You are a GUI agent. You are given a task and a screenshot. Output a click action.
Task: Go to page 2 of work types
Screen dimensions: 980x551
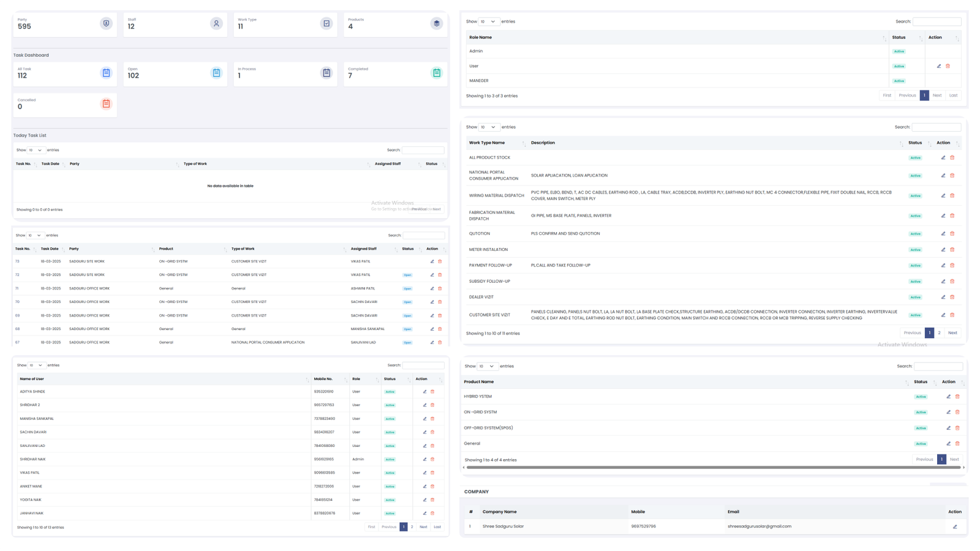939,333
